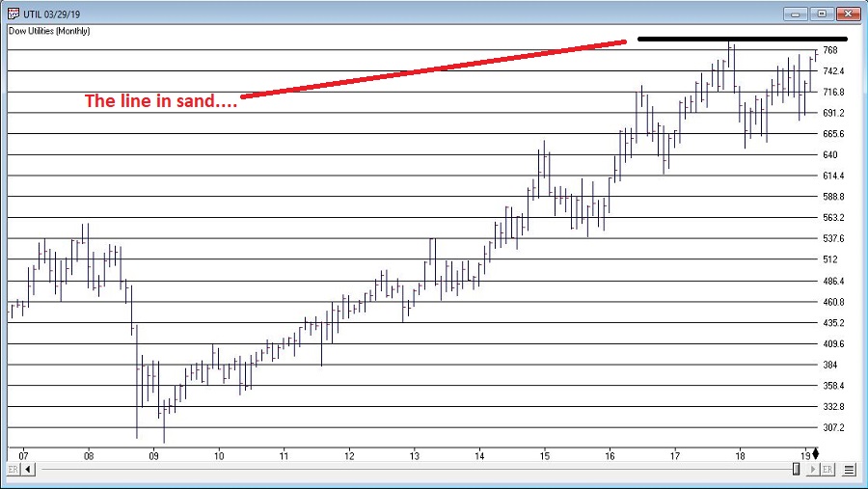Click the 435.2 price axis label
Image resolution: width=868 pixels, height=489 pixels.
click(833, 323)
